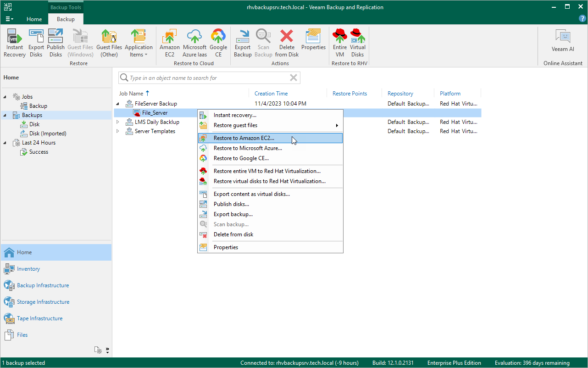Open Guest Files (Other) restore

point(109,43)
